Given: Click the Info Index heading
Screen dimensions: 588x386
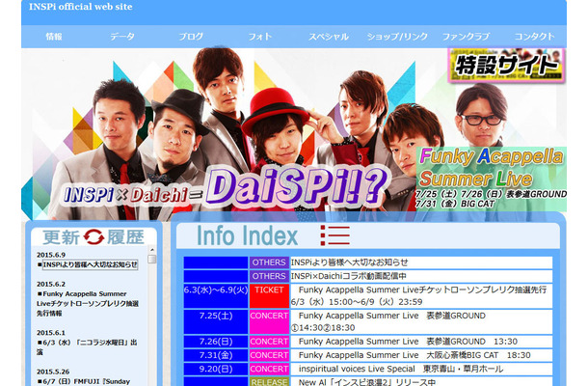Looking at the screenshot, I should (248, 235).
